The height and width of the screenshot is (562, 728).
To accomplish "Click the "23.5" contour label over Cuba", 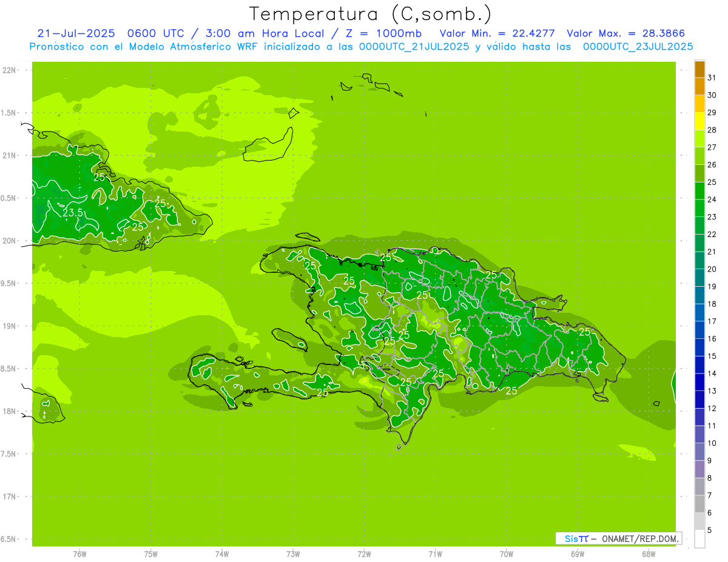I will pos(73,213).
